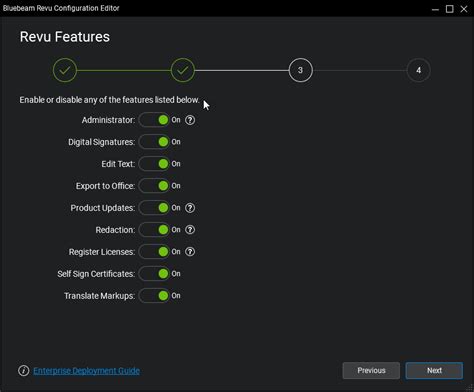The width and height of the screenshot is (474, 392).
Task: Click help icon beside Product Updates
Action: (x=190, y=208)
